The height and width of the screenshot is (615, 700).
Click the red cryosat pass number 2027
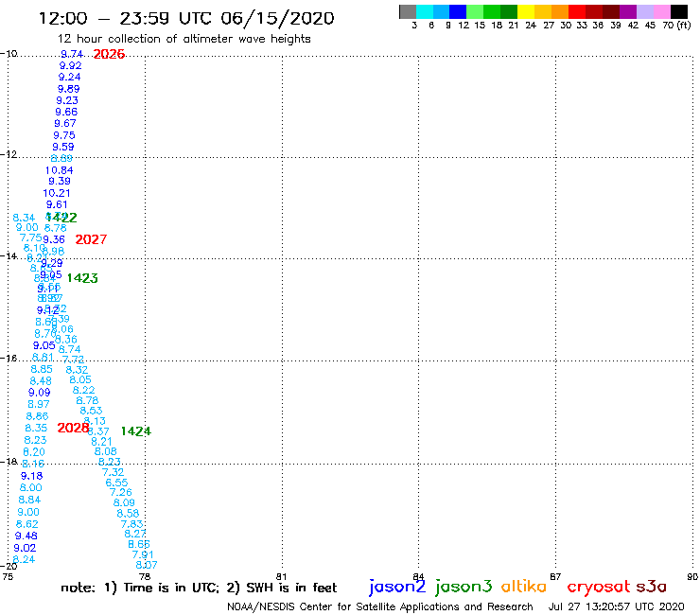91,239
